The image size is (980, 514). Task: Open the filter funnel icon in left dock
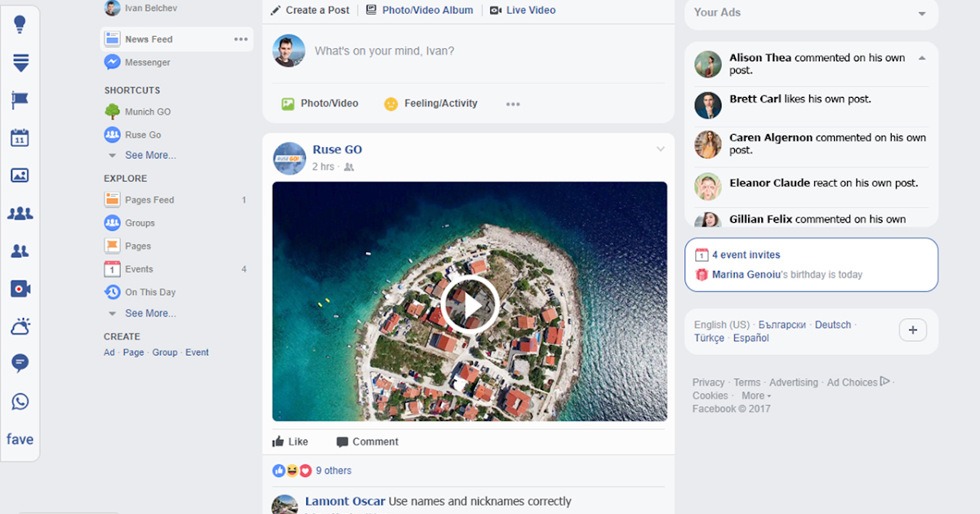click(x=20, y=63)
